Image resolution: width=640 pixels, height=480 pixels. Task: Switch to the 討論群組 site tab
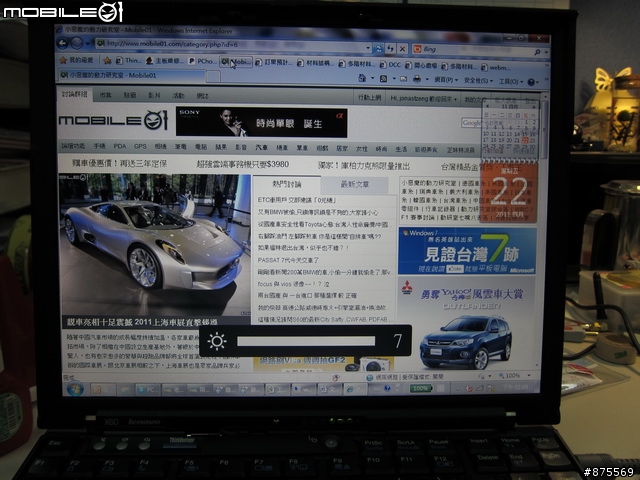point(74,94)
